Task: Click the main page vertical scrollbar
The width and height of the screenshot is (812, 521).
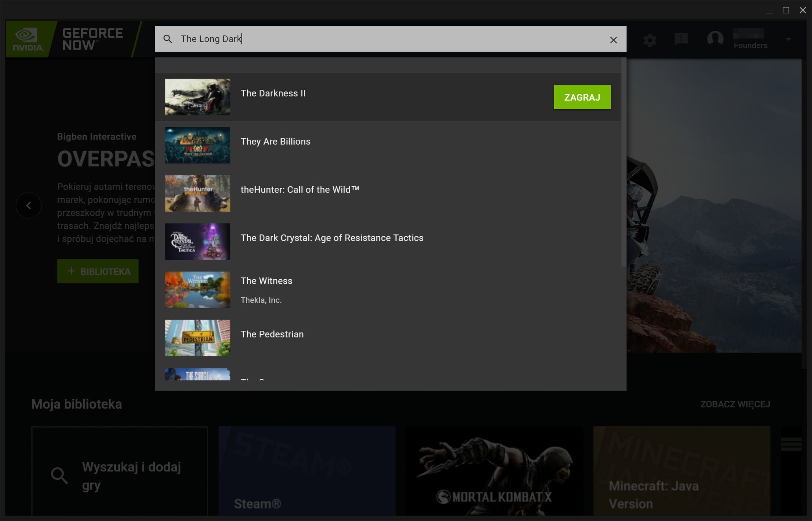Action: [804, 213]
